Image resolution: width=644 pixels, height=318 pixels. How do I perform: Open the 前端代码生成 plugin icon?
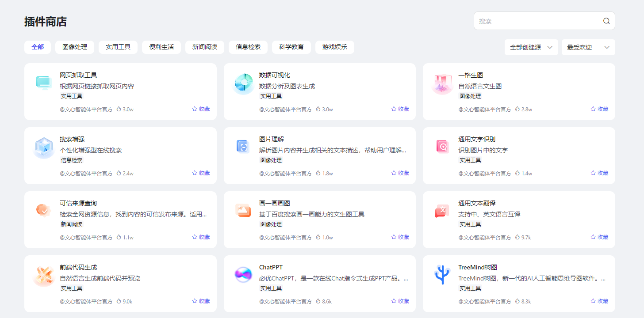[x=44, y=276]
